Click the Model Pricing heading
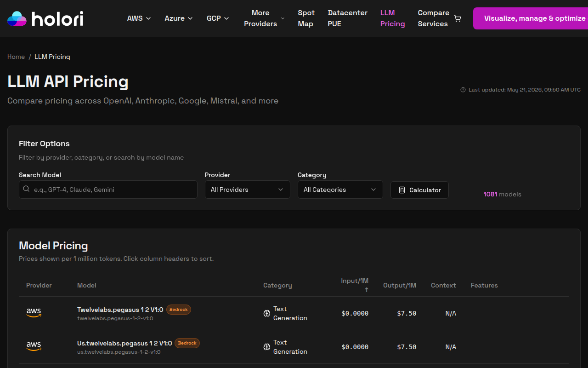Screen dimensions: 588x368 [53, 246]
